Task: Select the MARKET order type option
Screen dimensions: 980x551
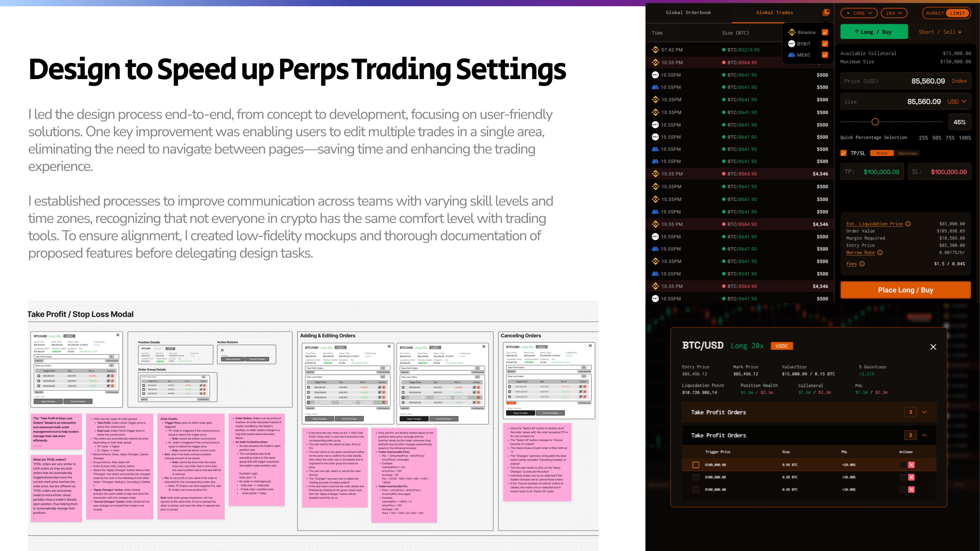Action: click(x=935, y=13)
